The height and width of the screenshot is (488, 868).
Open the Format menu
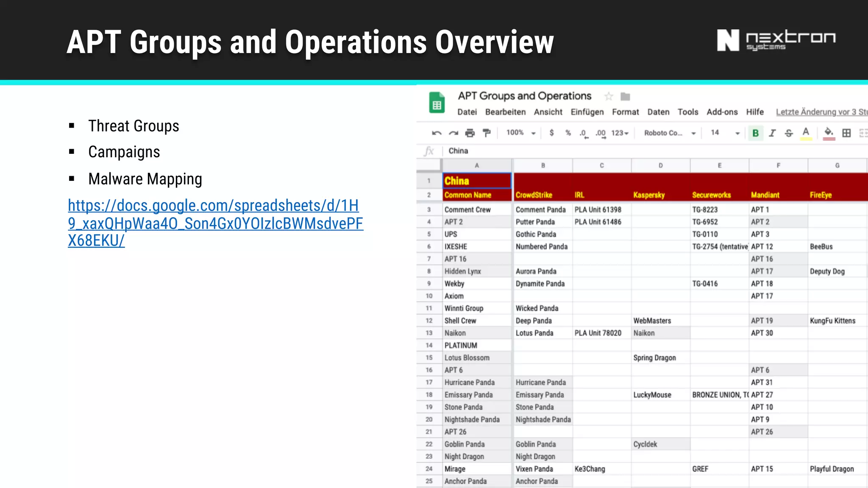[625, 112]
